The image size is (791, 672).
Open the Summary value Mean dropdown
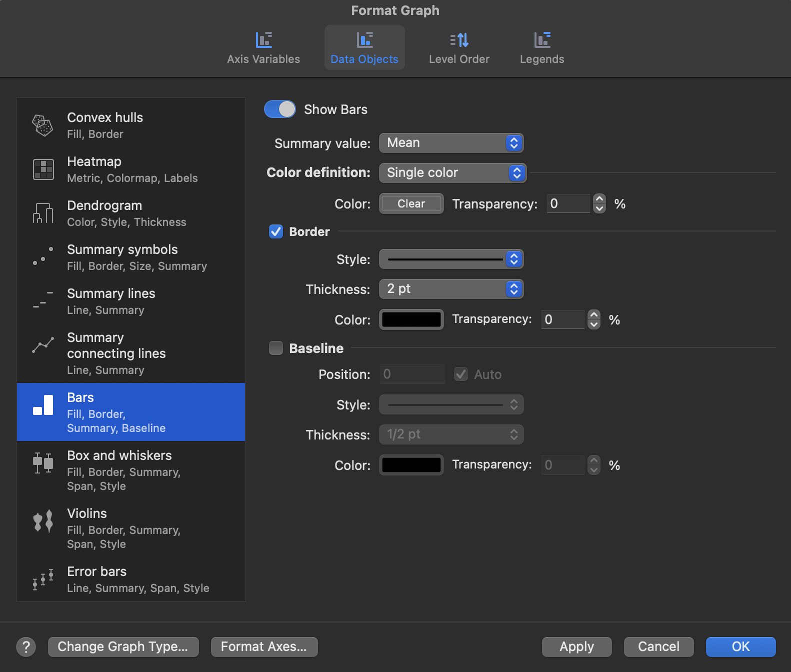(x=451, y=143)
